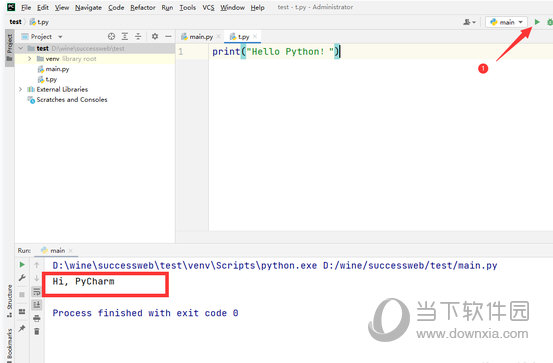Click line number 1 in gutter
This screenshot has width=553, height=363.
pyautogui.click(x=181, y=52)
